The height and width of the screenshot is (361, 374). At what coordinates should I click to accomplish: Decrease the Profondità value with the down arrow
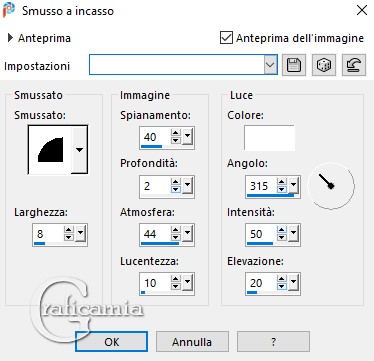[x=176, y=189]
